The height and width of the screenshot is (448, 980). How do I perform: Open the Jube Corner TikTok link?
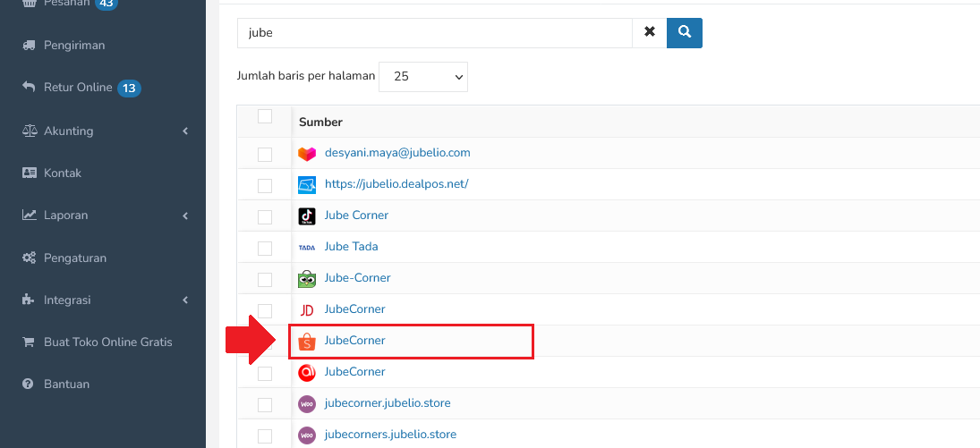coord(356,215)
